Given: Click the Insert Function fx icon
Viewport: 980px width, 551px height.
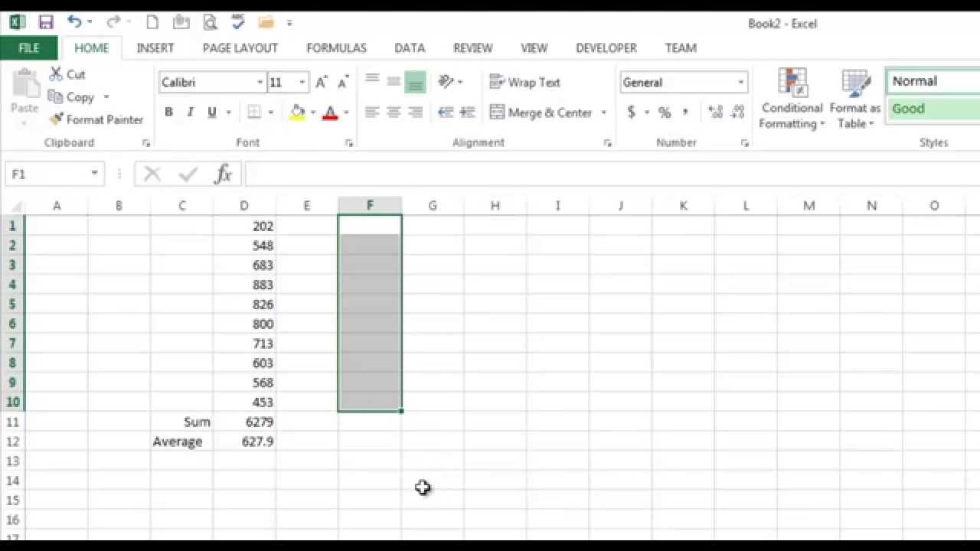Looking at the screenshot, I should tap(223, 174).
